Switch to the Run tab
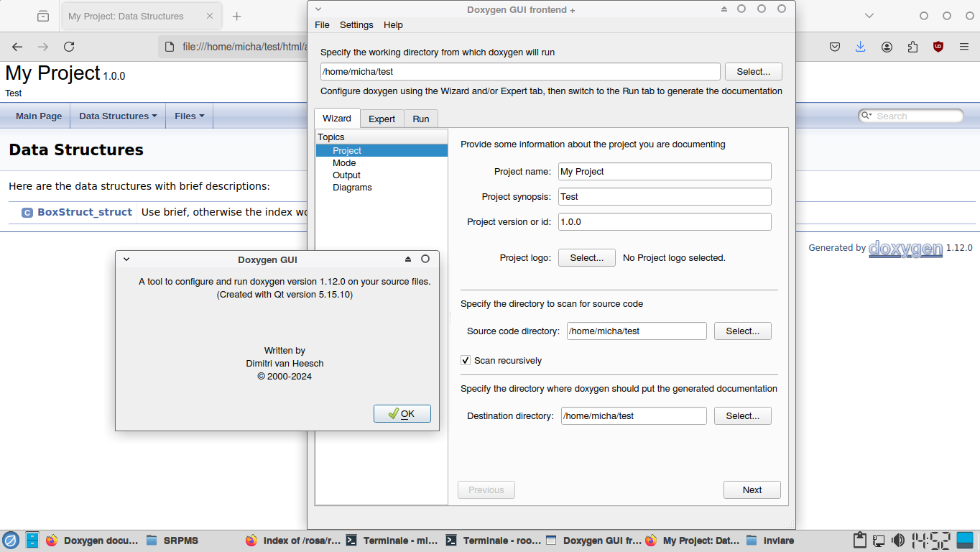Image resolution: width=980 pixels, height=552 pixels. tap(421, 119)
